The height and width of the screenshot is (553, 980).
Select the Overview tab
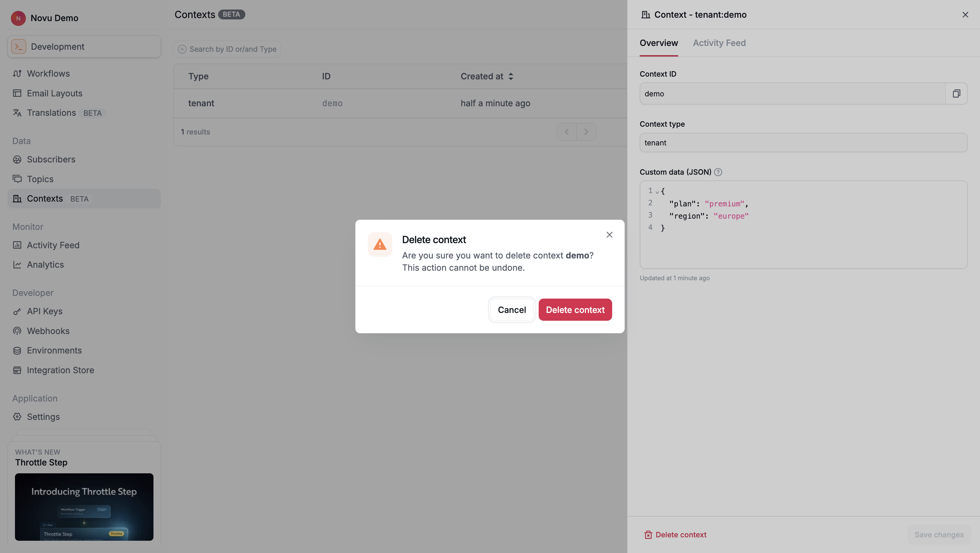tap(658, 43)
